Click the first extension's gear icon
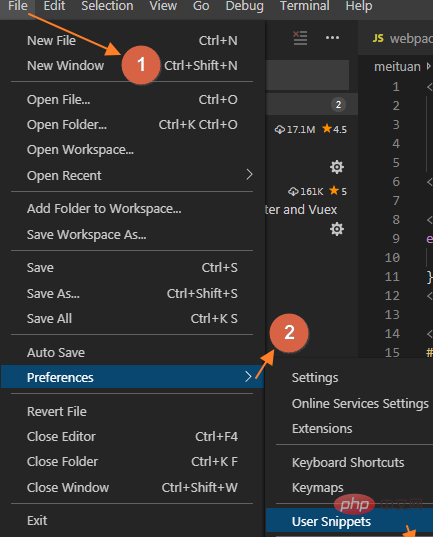 (337, 167)
